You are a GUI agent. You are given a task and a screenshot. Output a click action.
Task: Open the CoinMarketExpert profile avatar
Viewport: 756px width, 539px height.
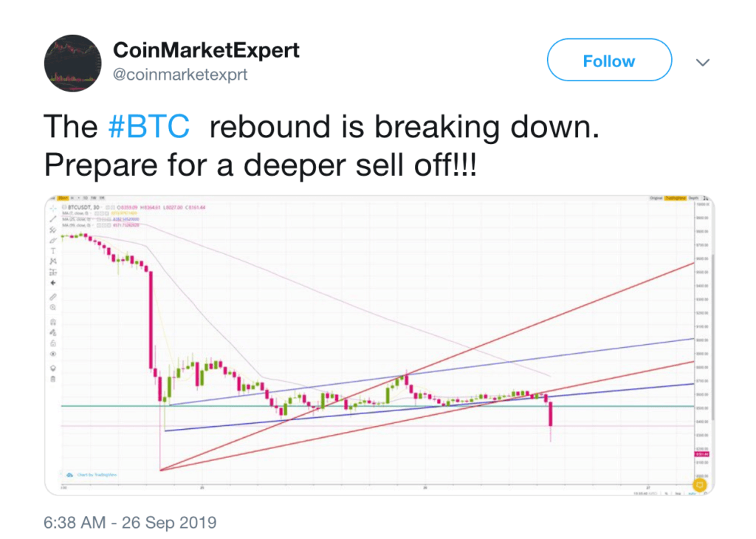tap(73, 63)
